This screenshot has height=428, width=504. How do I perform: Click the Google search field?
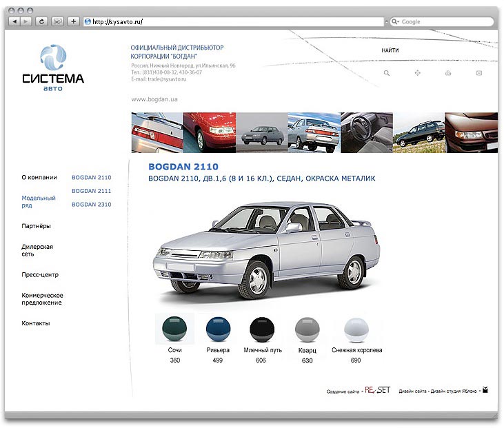[x=442, y=21]
